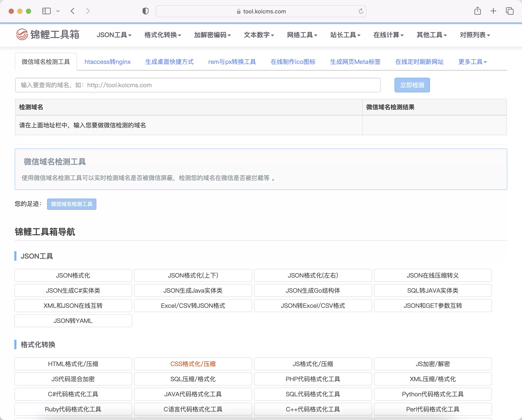This screenshot has width=522, height=420.
Task: Switch to 在线制作ico图标 tab
Action: (293, 62)
